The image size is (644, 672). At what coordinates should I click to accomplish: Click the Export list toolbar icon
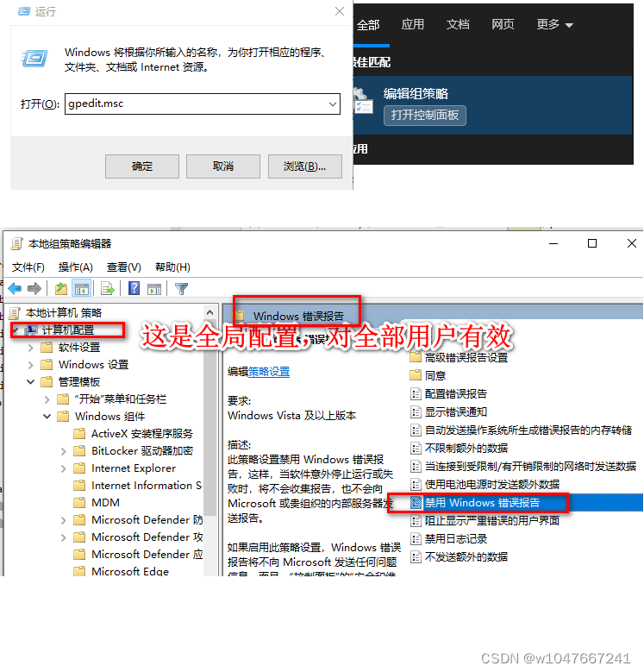coord(108,288)
